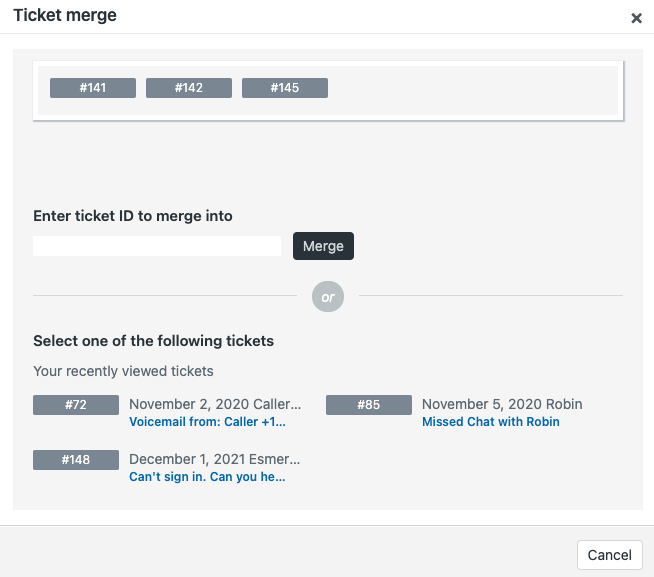The image size is (654, 577).
Task: Click the Cancel button
Action: point(609,555)
